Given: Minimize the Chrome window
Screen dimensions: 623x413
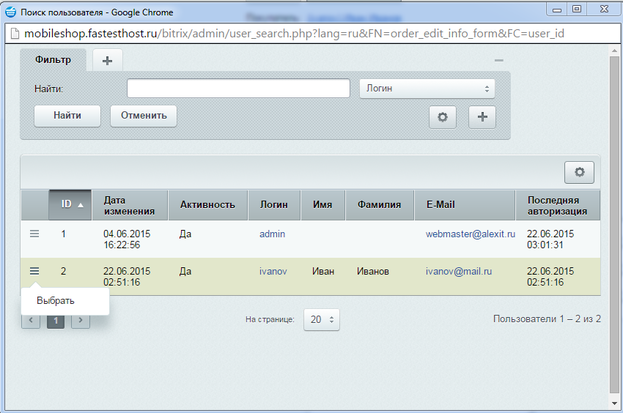Looking at the screenshot, I should pos(557,9).
